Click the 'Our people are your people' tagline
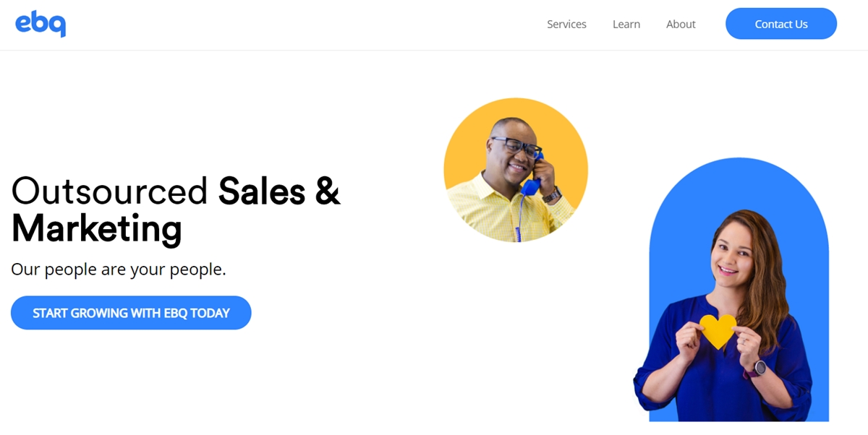The image size is (868, 435). [119, 270]
